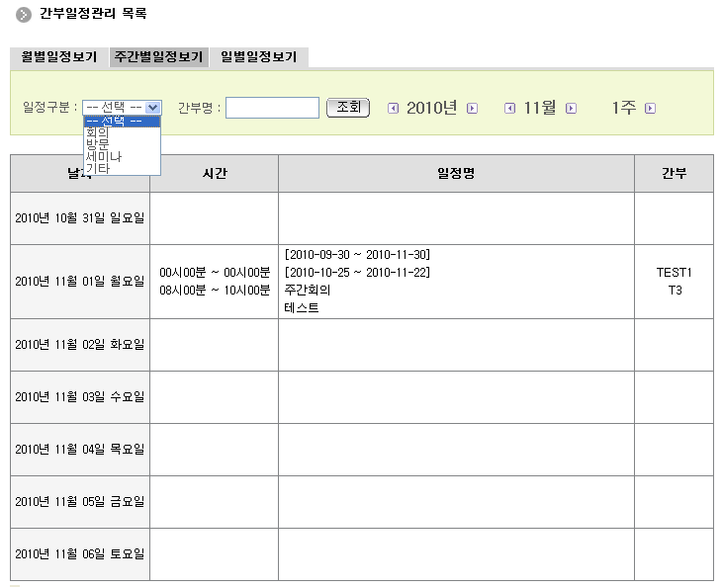
Task: Choose 기타 in the 일정구분 dropdown
Action: (97, 168)
